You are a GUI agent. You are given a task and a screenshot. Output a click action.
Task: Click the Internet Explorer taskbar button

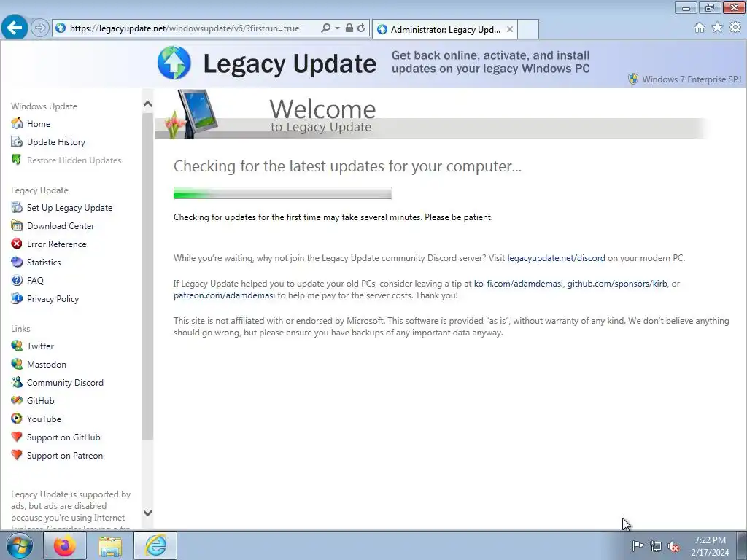pyautogui.click(x=155, y=545)
